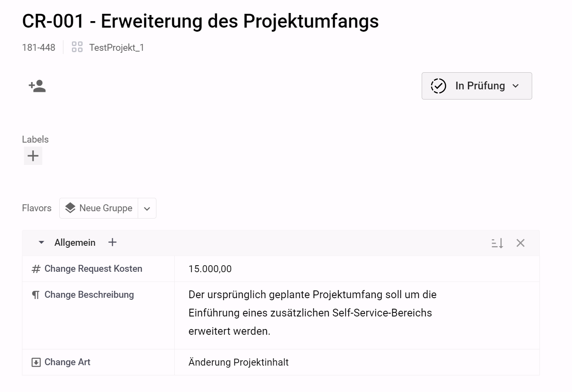Click the sort fields icon in Allgemein header
The width and height of the screenshot is (572, 392).
497,243
